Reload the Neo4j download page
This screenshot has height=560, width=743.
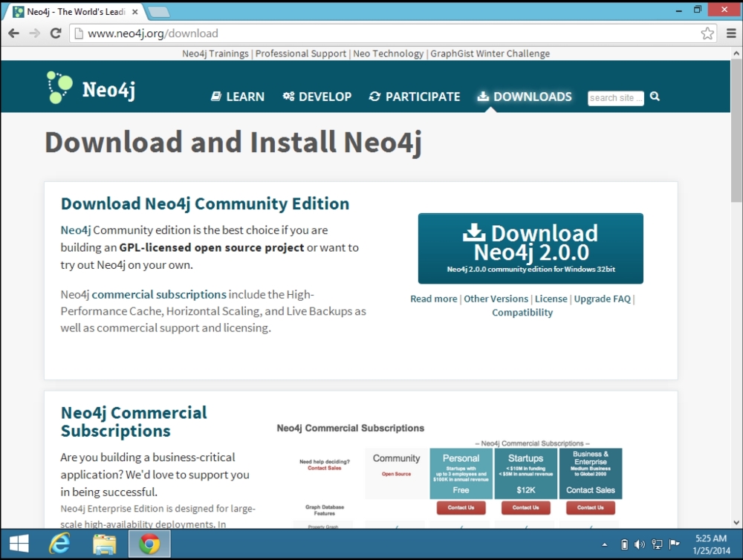point(56,33)
